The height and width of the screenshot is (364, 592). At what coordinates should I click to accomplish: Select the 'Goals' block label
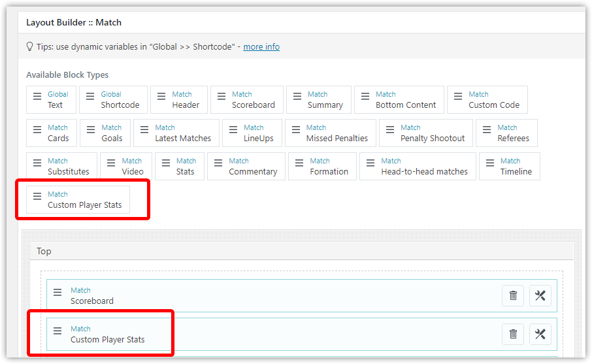[112, 138]
